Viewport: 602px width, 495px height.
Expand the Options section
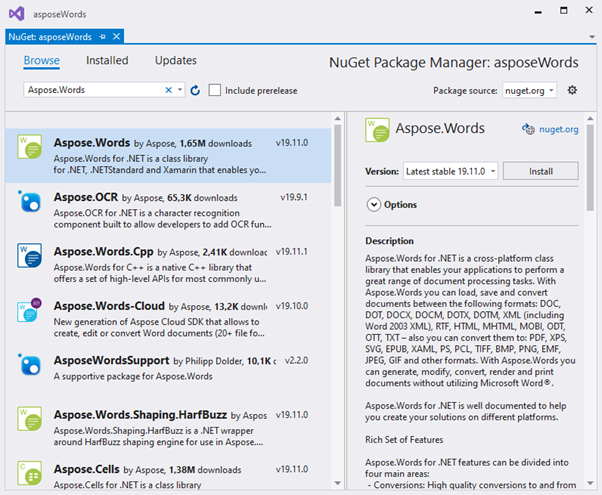pyautogui.click(x=374, y=205)
